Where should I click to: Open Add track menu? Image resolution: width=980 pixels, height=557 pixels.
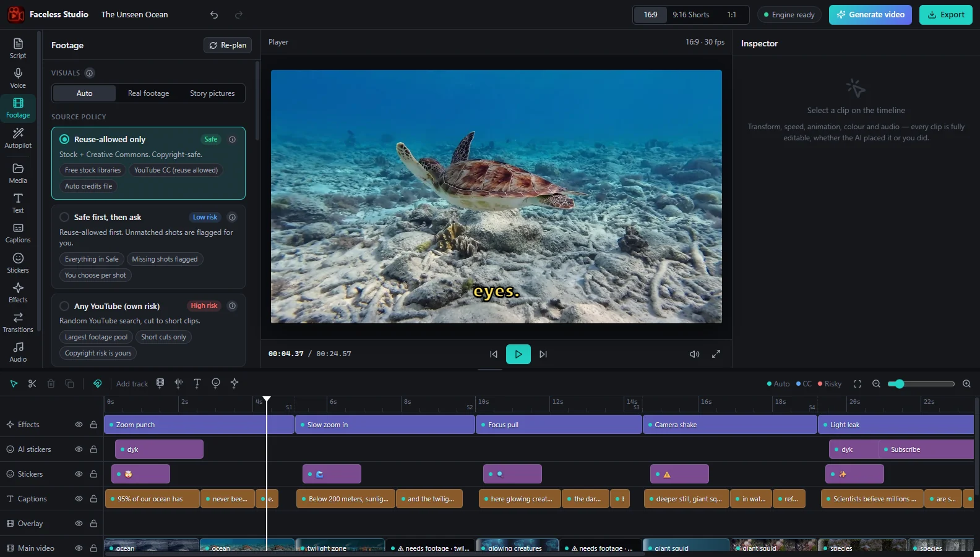pyautogui.click(x=132, y=384)
